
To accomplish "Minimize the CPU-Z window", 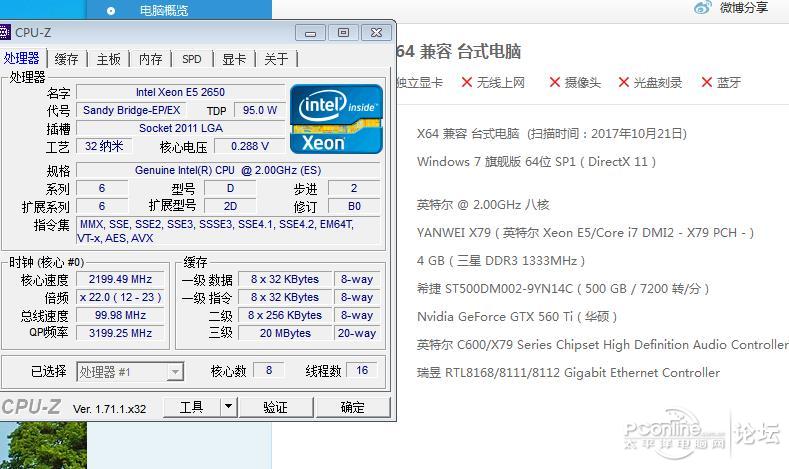I will click(x=310, y=33).
